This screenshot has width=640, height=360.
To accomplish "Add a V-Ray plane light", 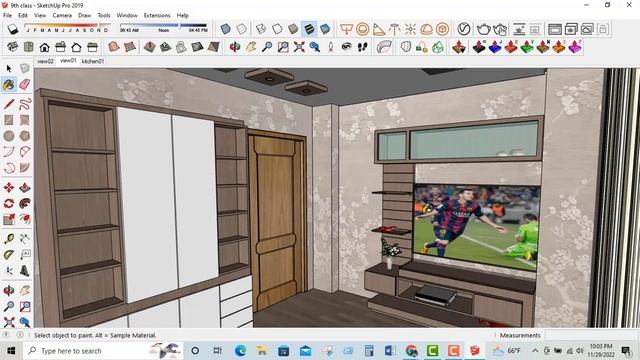I will [x=347, y=29].
